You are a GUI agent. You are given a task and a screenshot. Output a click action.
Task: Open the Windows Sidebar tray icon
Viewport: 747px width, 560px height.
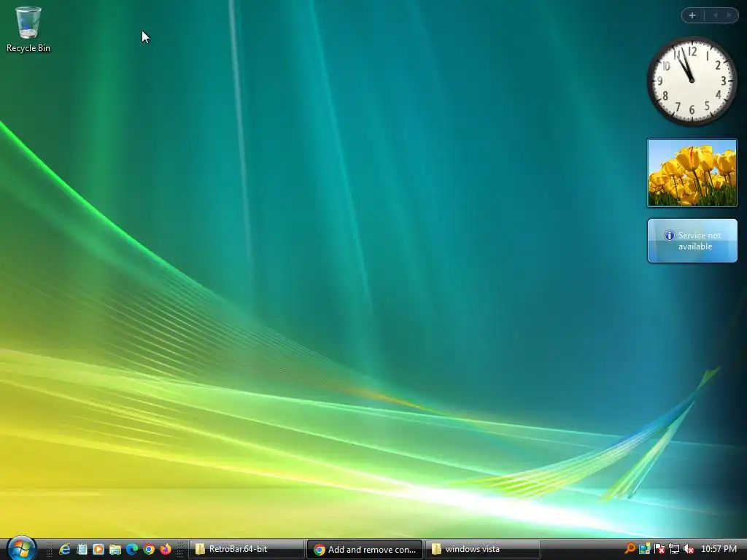(645, 549)
